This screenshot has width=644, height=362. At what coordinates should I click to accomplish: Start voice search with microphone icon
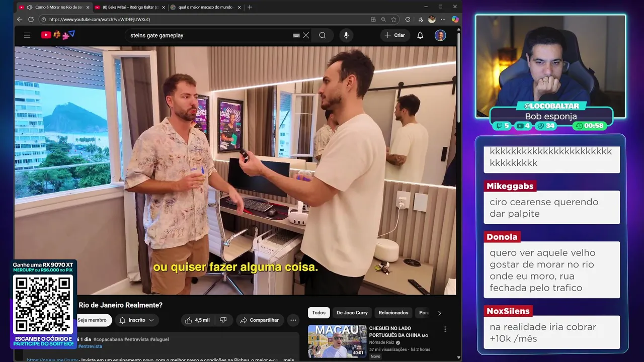pyautogui.click(x=346, y=35)
